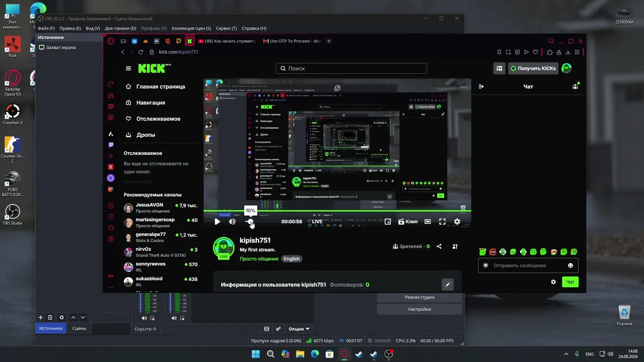
Task: Take a snapshot with Opera toolbar icon
Action: 508,52
